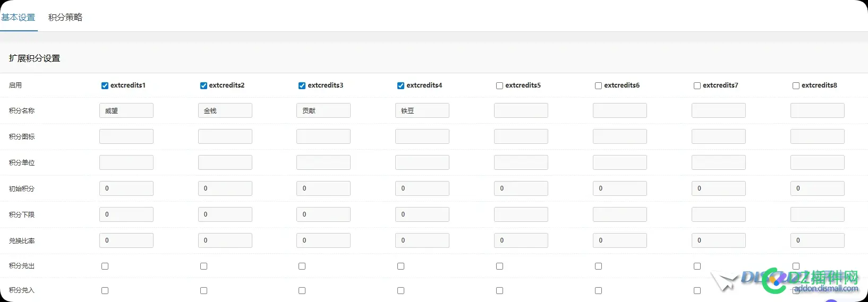Enable the extcredits5 checkbox
Image resolution: width=868 pixels, height=302 pixels.
point(499,85)
